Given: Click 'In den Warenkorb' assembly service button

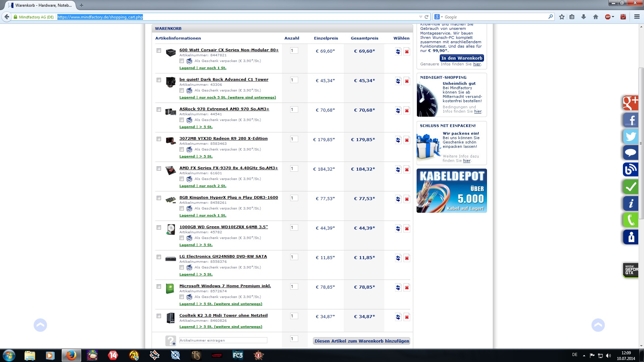Looking at the screenshot, I should pos(462,58).
